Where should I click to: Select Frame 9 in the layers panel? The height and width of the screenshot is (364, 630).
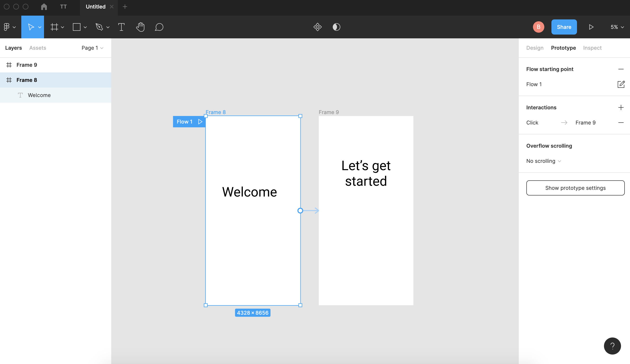[27, 64]
